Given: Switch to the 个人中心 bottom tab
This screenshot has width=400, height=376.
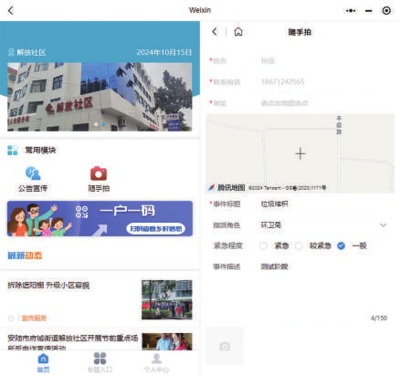Looking at the screenshot, I should [x=156, y=363].
